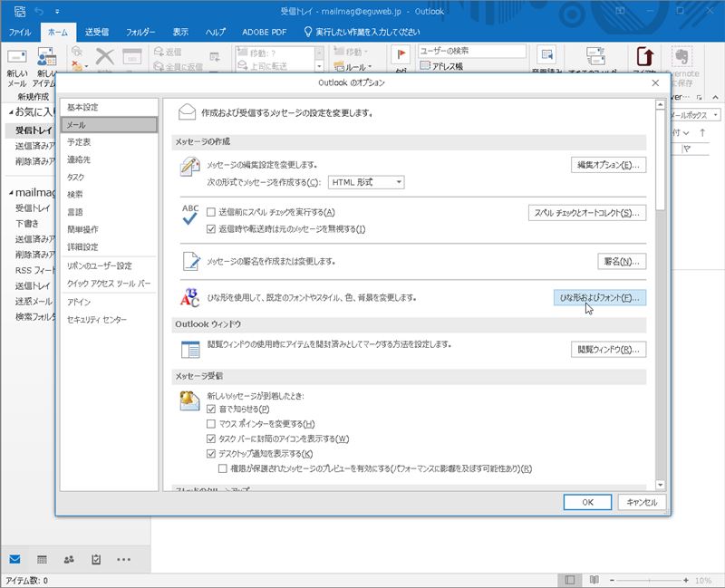Screen dimensions: 725x588
Task: Uncheck 音で知らせる checkbox
Action: pos(211,410)
